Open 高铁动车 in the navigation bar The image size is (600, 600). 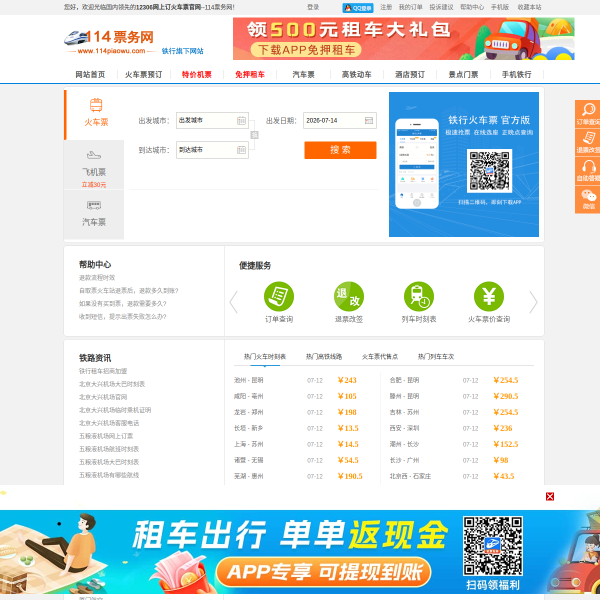pyautogui.click(x=357, y=75)
